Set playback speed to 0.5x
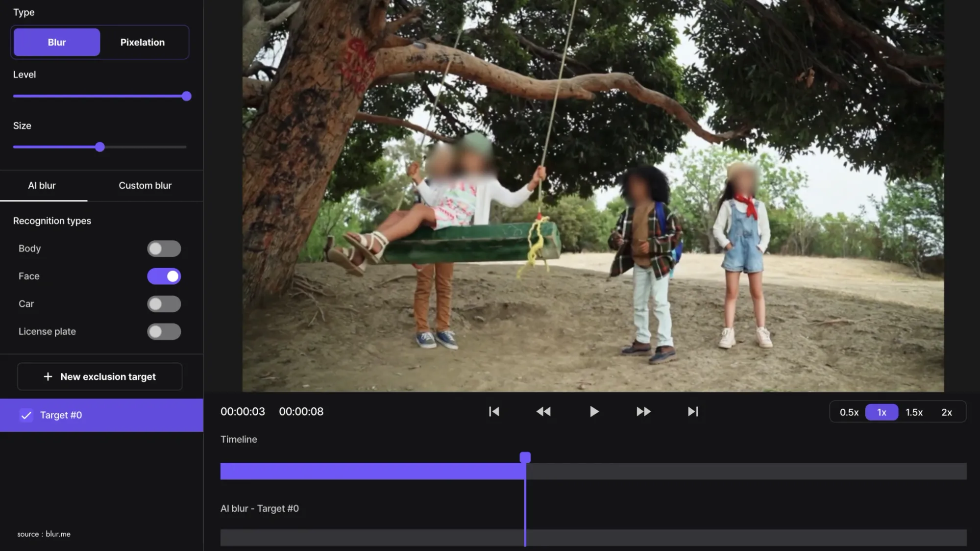Viewport: 980px width, 551px height. pos(849,412)
